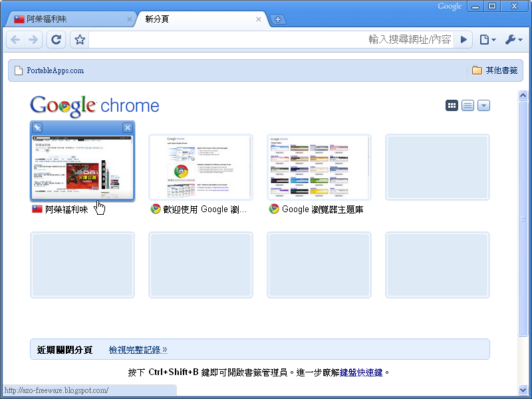This screenshot has height=399, width=532.
Task: Click the scrollbar up arrow
Action: [x=523, y=95]
